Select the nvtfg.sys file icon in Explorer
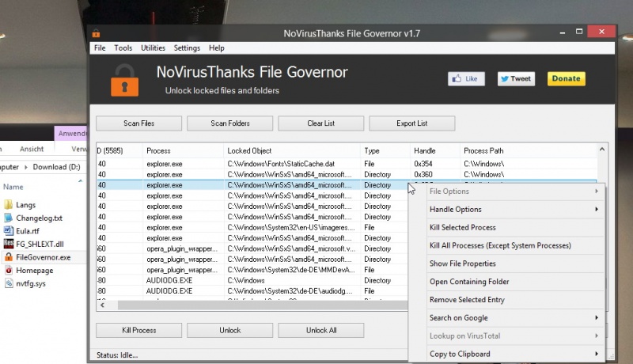This screenshot has height=364, width=633. point(8,283)
